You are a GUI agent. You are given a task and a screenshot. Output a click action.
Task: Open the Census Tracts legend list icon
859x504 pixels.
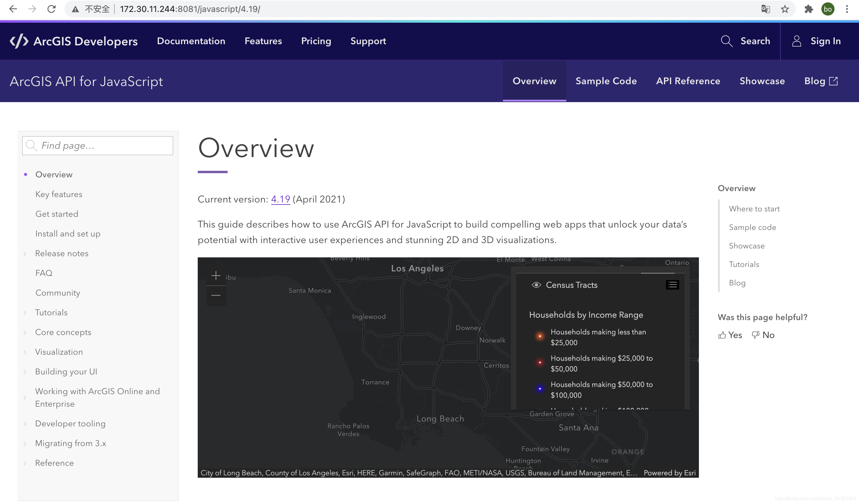click(x=673, y=285)
